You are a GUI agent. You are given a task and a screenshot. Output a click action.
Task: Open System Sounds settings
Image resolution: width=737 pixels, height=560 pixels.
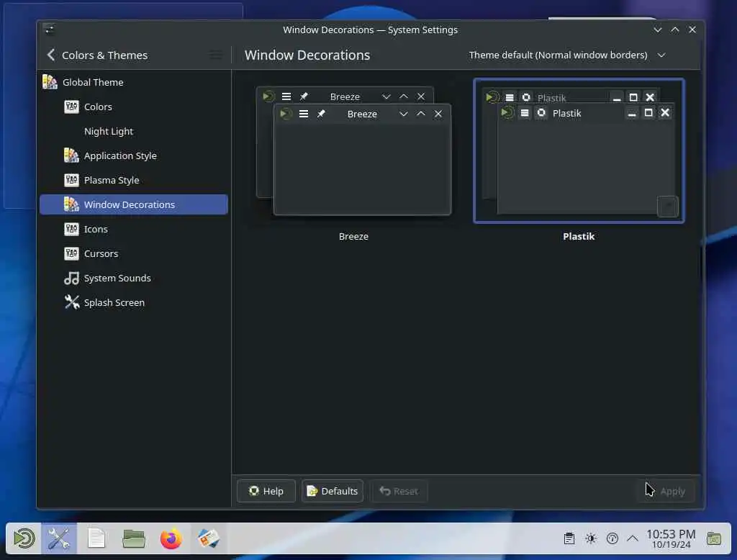pos(134,278)
